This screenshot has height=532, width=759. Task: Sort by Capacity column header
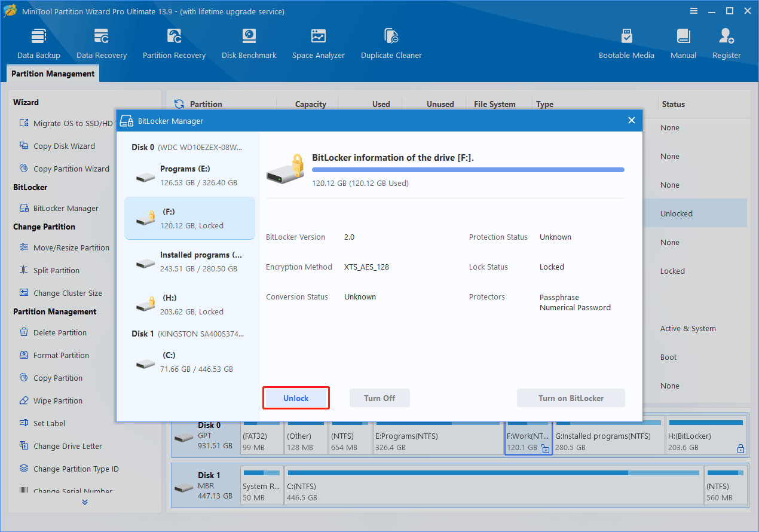click(310, 104)
